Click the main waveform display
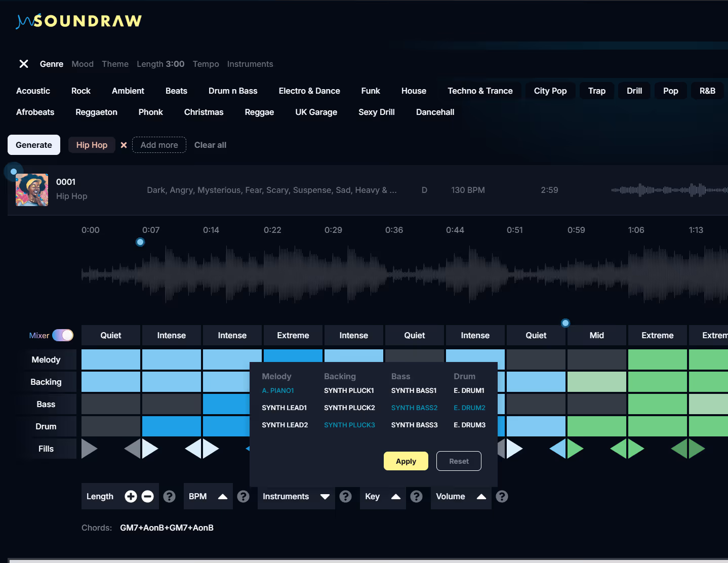The image size is (728, 563). pos(405,274)
